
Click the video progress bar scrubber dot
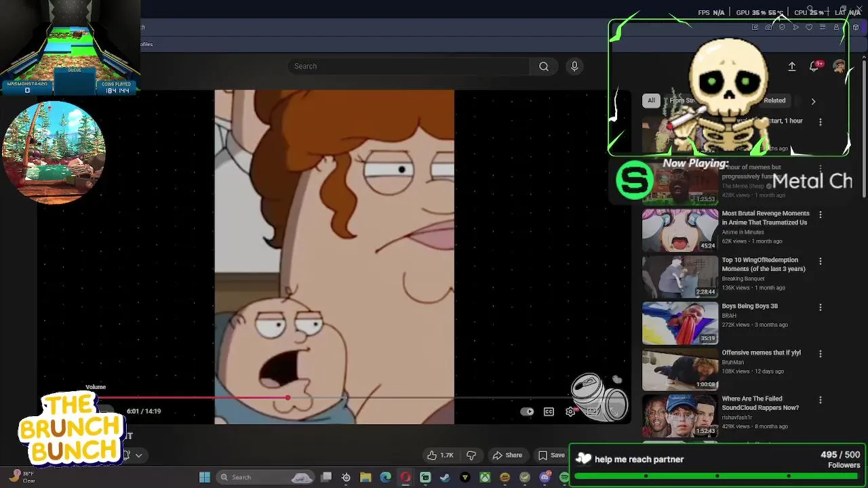pyautogui.click(x=288, y=398)
